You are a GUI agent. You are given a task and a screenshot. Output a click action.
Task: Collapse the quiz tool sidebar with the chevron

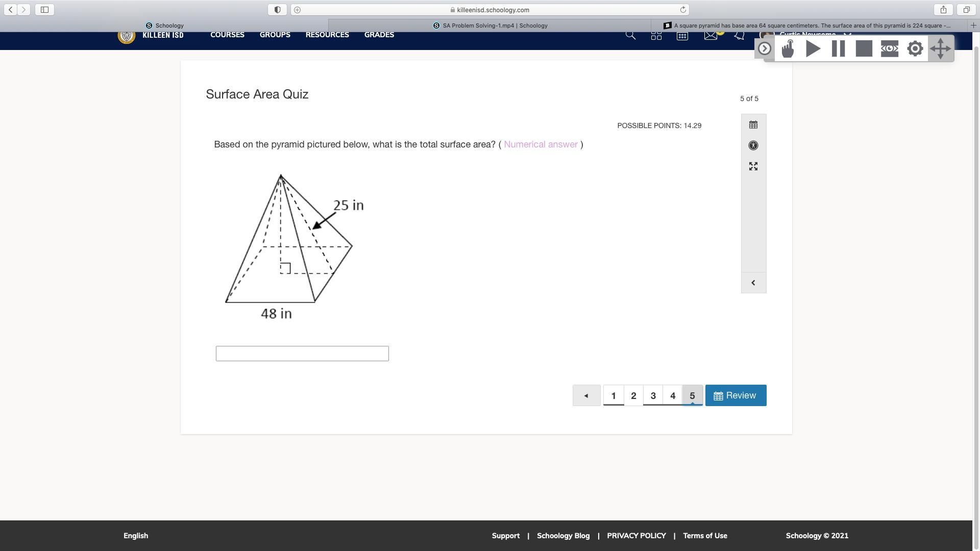(753, 283)
